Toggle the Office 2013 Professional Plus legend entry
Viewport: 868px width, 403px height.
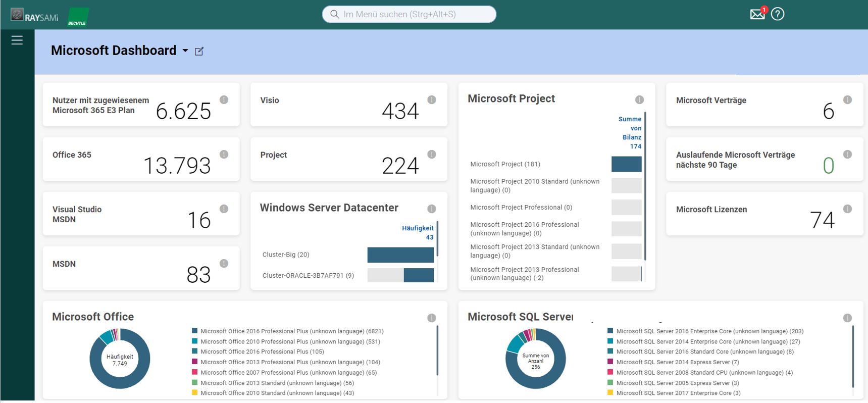tap(290, 362)
